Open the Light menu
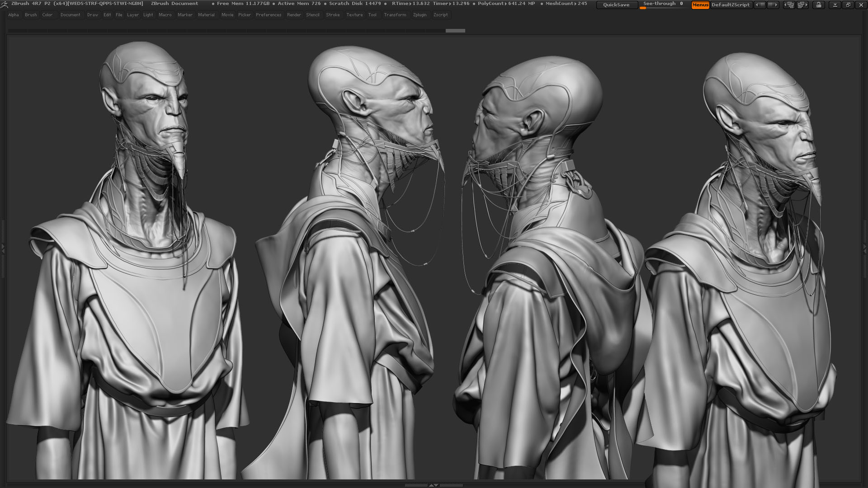This screenshot has height=488, width=868. [x=148, y=15]
